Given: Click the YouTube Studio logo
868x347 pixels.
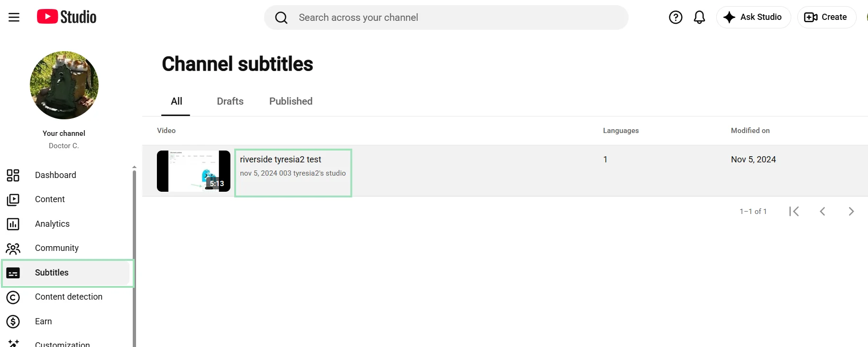Looking at the screenshot, I should [x=67, y=17].
